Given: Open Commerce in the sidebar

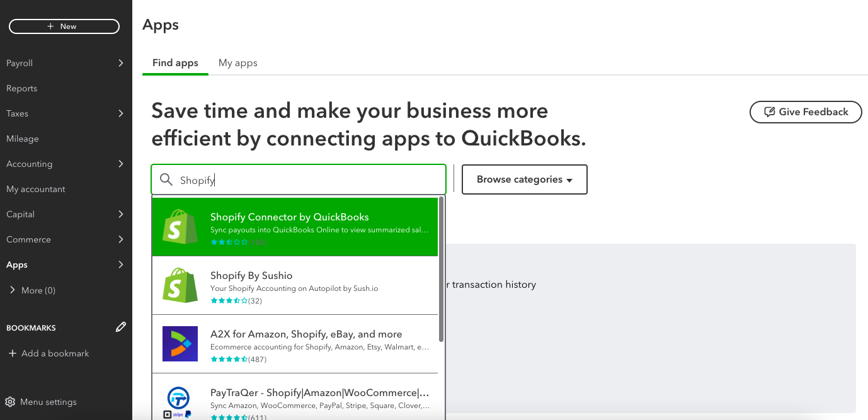Looking at the screenshot, I should pyautogui.click(x=28, y=239).
